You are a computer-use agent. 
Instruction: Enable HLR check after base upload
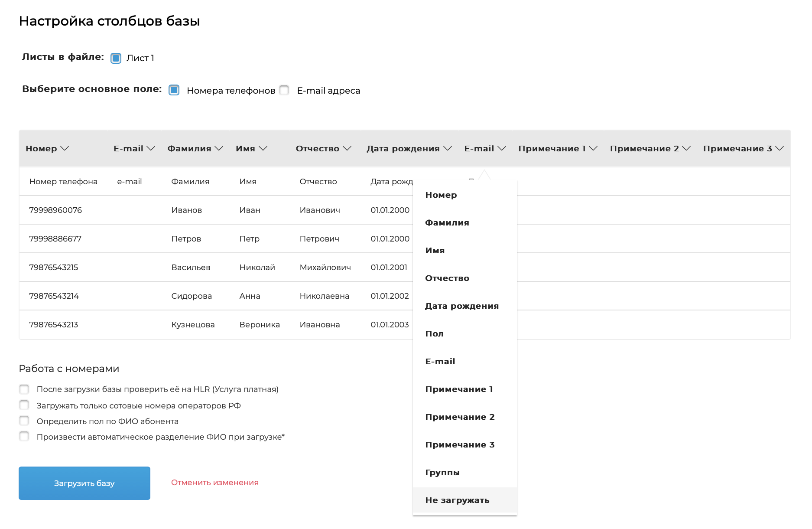pyautogui.click(x=24, y=389)
